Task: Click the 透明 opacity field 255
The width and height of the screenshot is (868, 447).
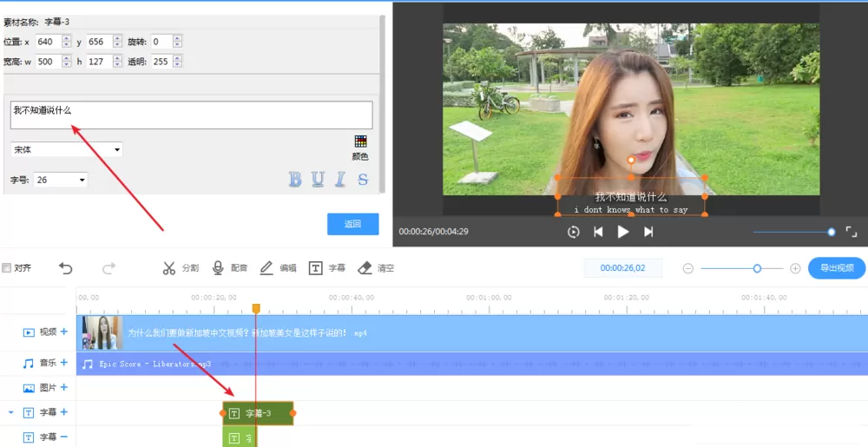Action: click(x=161, y=62)
